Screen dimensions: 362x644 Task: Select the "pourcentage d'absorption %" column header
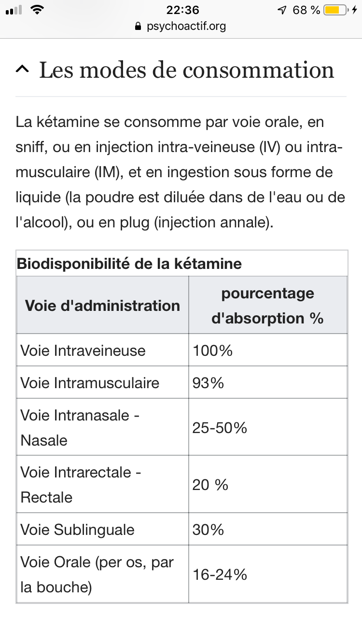[x=267, y=306]
